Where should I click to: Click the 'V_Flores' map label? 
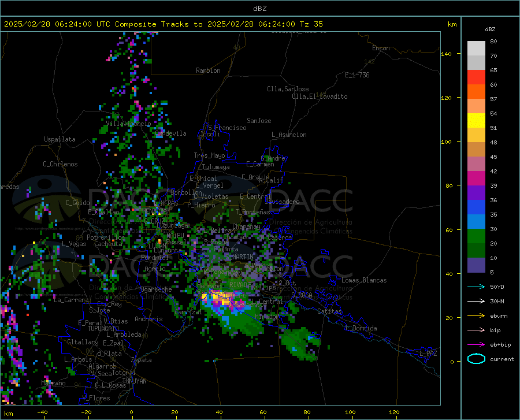point(96,398)
